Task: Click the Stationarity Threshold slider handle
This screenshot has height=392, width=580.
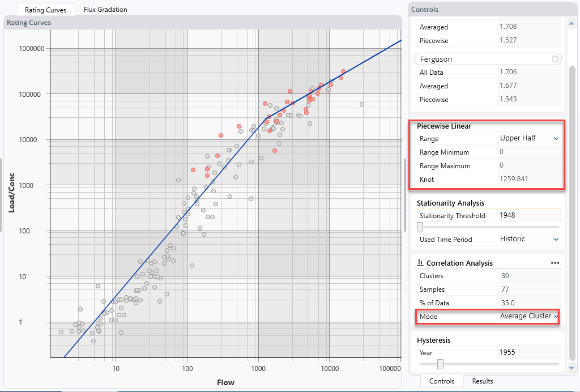Action: pyautogui.click(x=420, y=227)
